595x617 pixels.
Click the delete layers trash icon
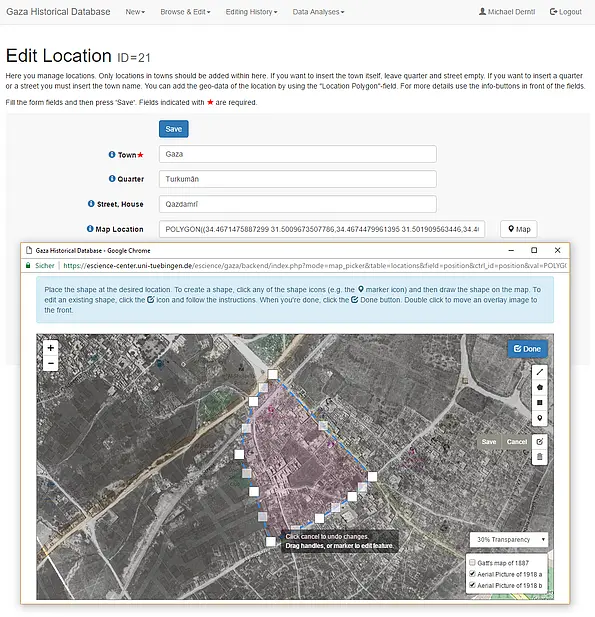point(540,457)
